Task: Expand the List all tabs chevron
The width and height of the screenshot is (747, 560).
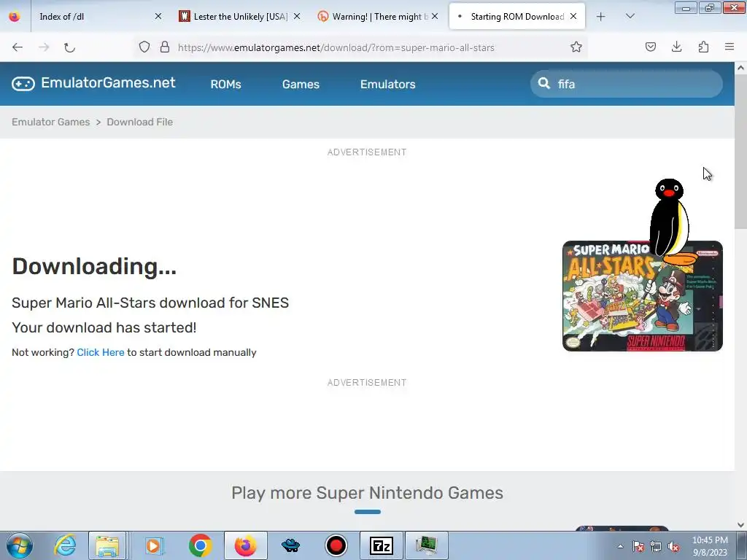Action: [630, 17]
